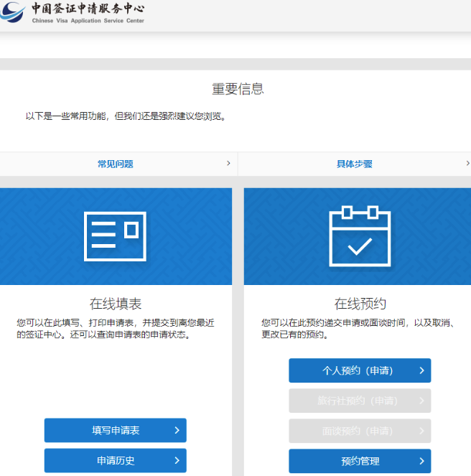Screen dimensions: 471x476
Task: Click the greyed-out 旅行社预约（申请） button
Action: click(x=360, y=401)
